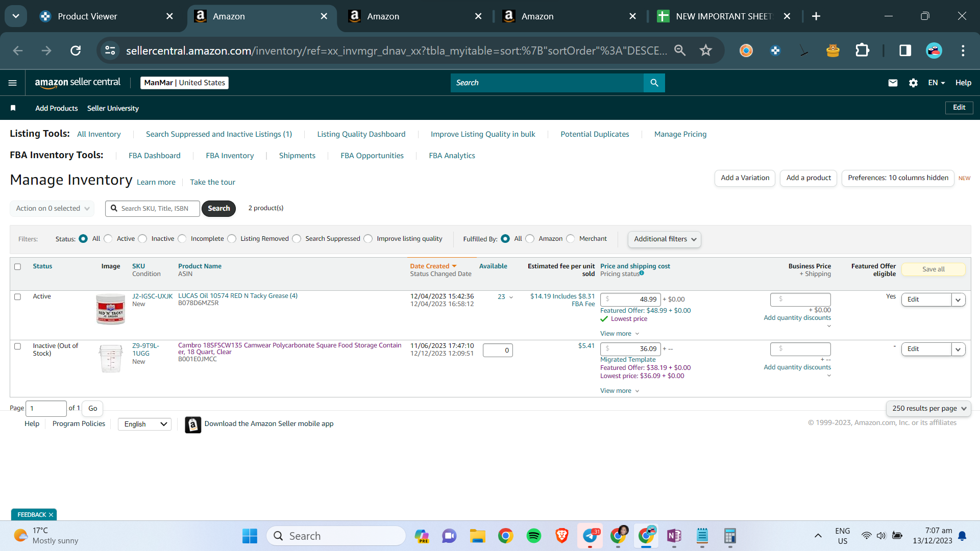Open the Listing Quality Dashboard
The image size is (980, 551).
pyautogui.click(x=361, y=134)
